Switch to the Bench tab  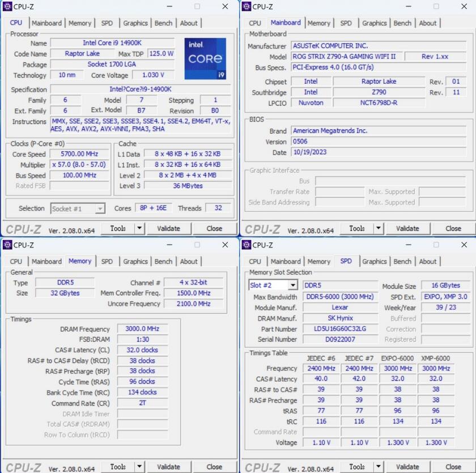tap(163, 23)
